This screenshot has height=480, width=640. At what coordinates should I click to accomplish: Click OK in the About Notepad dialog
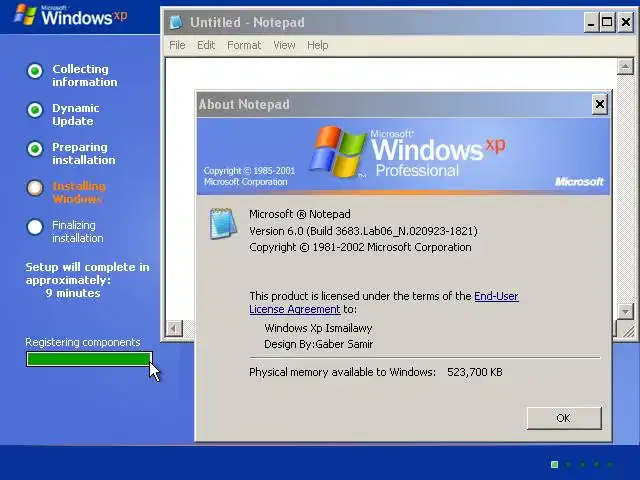(564, 418)
